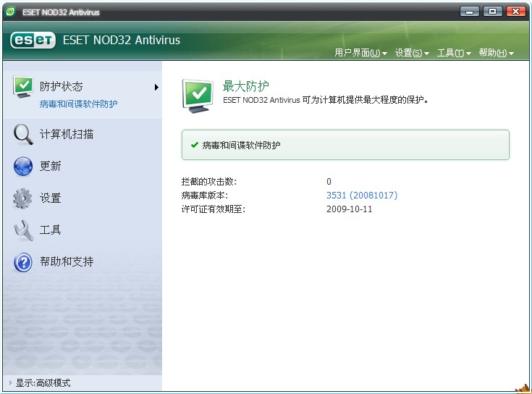
Task: Open the 用户界面(U) menu
Action: (x=360, y=53)
